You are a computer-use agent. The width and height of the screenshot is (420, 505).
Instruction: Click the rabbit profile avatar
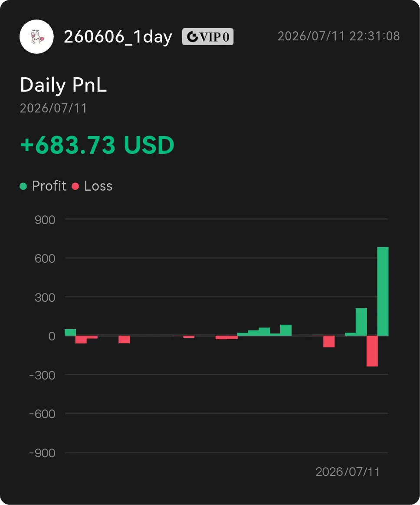[36, 36]
